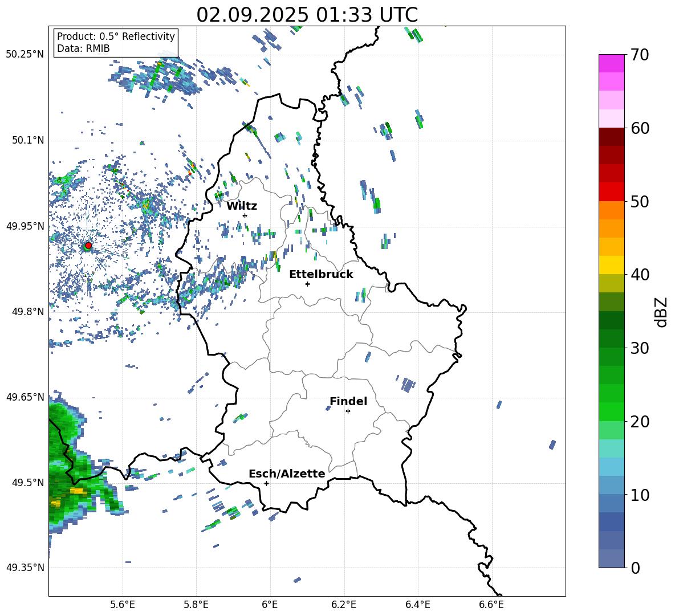Click the 6.4°E longitude label

(418, 605)
